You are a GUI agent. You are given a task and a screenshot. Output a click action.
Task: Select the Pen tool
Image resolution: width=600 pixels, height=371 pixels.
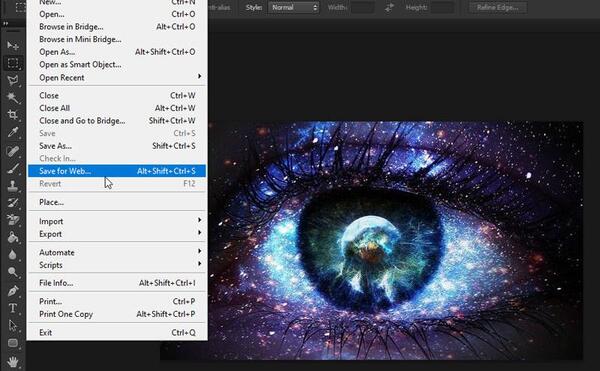[13, 290]
